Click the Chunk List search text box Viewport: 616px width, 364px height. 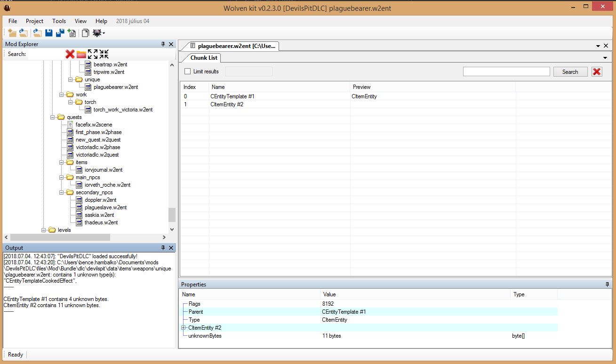point(506,71)
